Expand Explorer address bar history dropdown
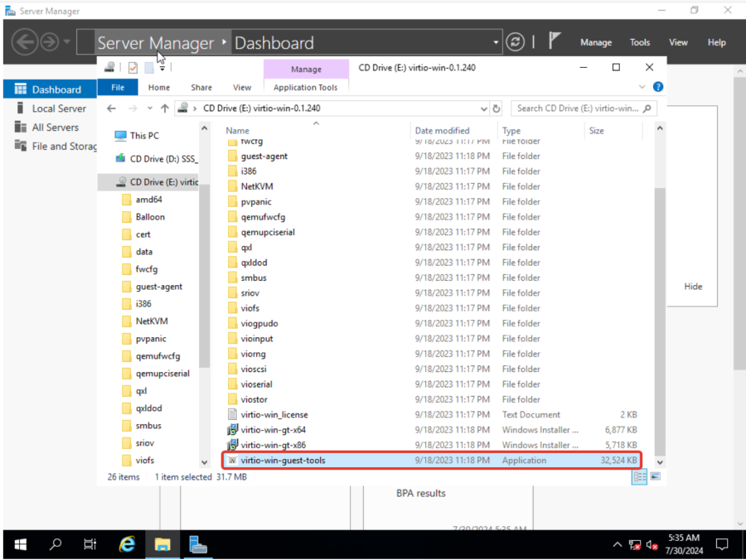 pyautogui.click(x=484, y=109)
